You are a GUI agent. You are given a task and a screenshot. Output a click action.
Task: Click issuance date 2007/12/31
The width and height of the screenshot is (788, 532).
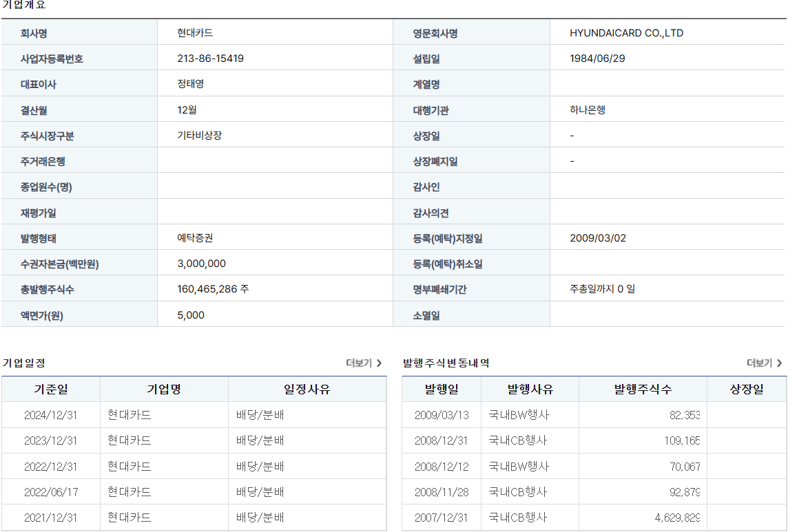(442, 518)
